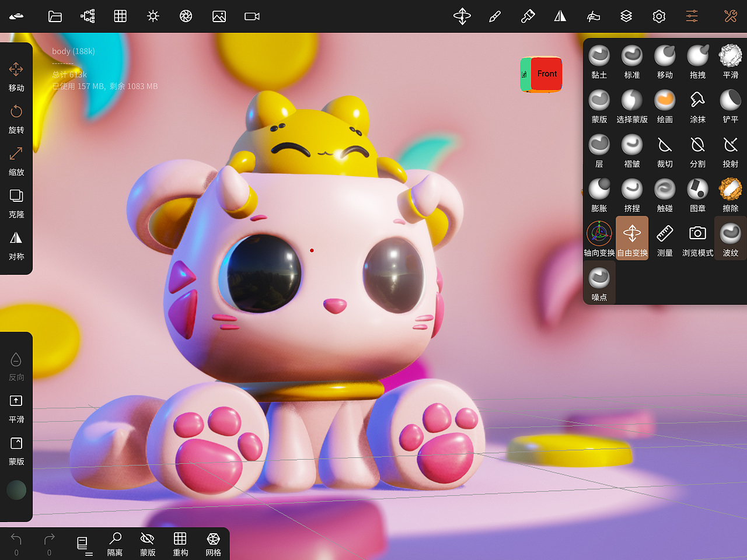Select the 褶皱 crease brush

[x=632, y=150]
